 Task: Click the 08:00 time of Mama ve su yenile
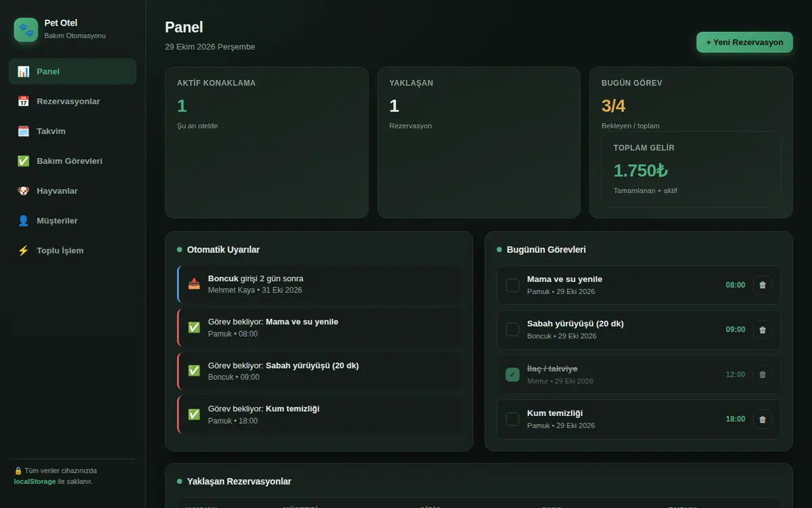(736, 285)
